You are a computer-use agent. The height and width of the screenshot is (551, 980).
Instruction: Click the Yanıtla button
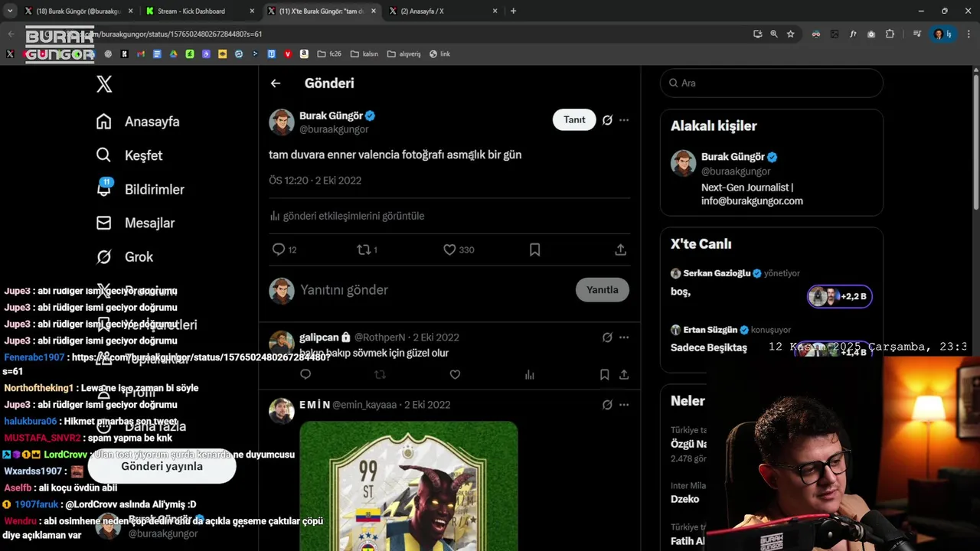click(603, 289)
